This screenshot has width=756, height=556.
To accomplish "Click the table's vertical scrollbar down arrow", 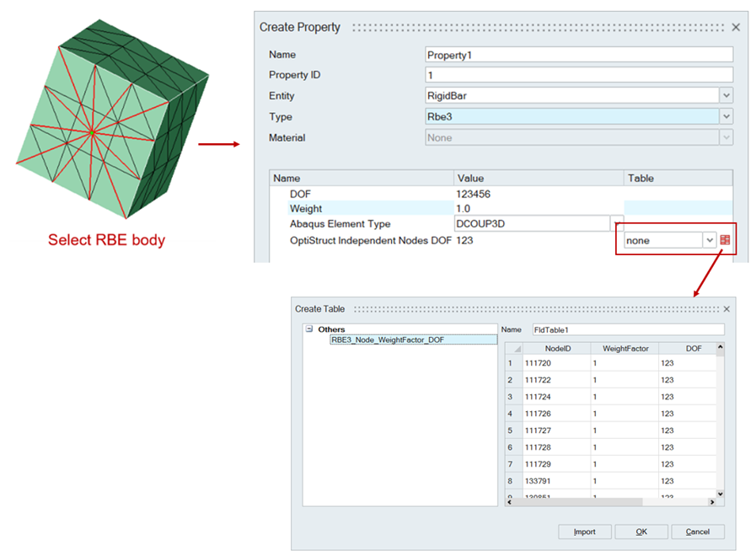I will (720, 494).
